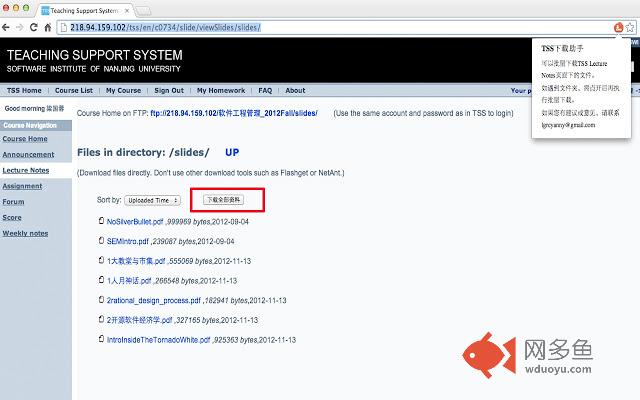Image resolution: width=640 pixels, height=400 pixels.
Task: Click the TSS下载助手 popup title
Action: click(562, 49)
